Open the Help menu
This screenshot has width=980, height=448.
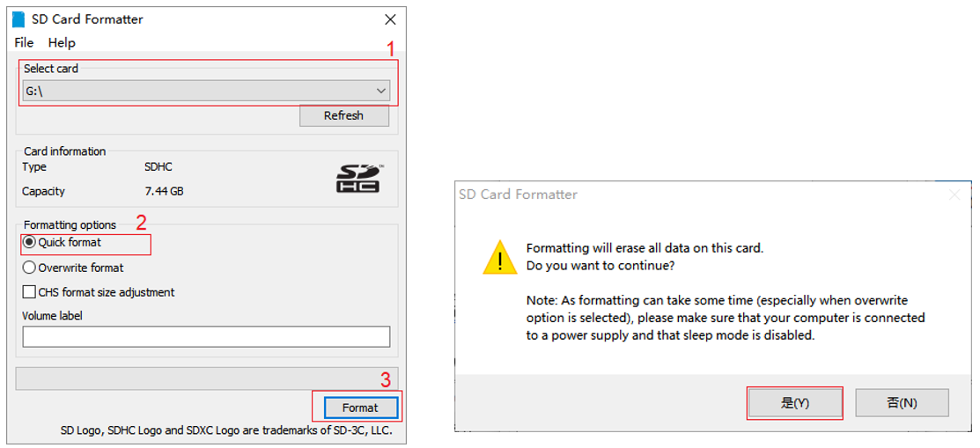pyautogui.click(x=62, y=42)
